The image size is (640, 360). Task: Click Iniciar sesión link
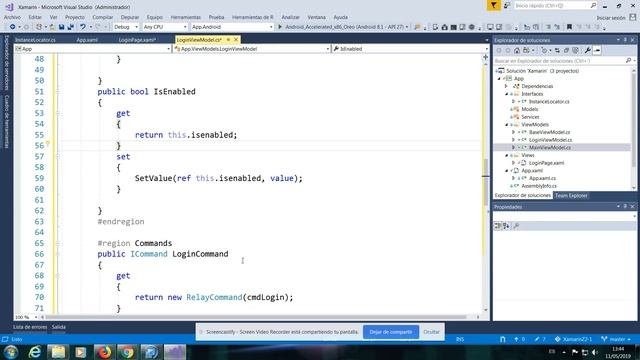pyautogui.click(x=611, y=18)
